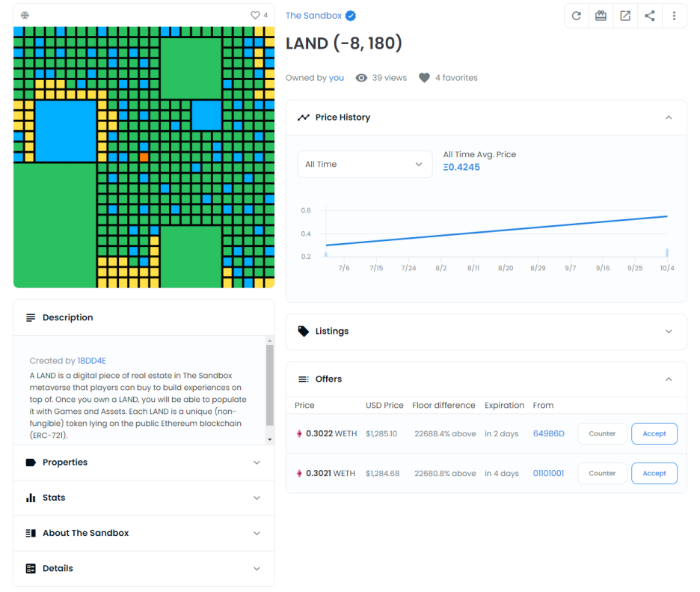
Task: Expand the Listings section
Action: [x=669, y=332]
